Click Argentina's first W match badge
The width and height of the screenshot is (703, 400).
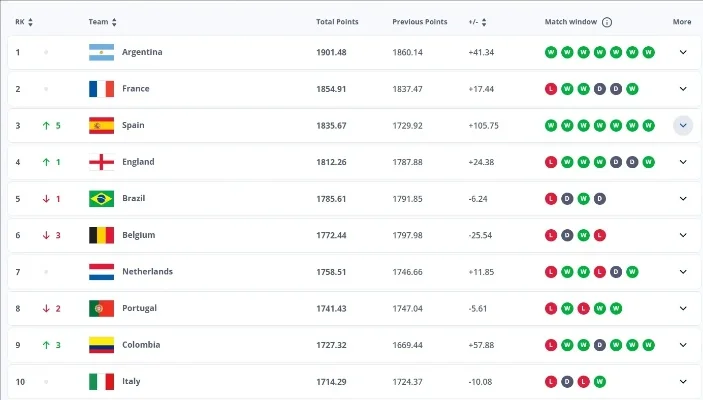tap(551, 52)
